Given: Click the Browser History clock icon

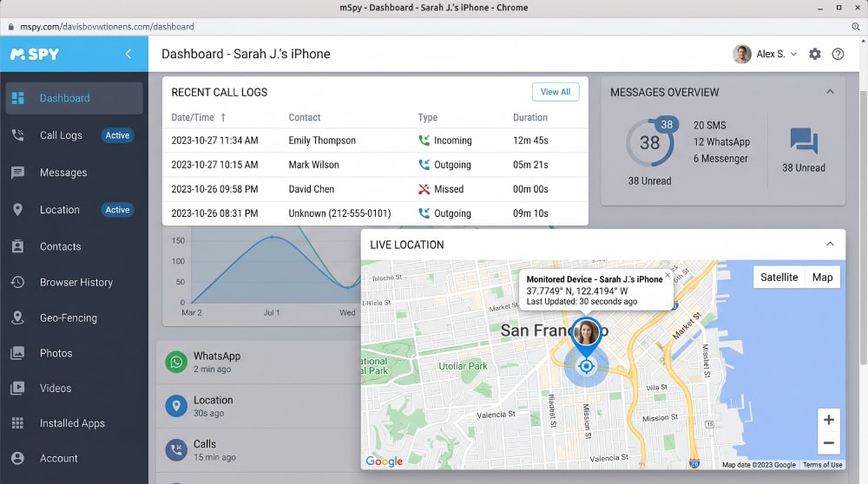Looking at the screenshot, I should 17,282.
